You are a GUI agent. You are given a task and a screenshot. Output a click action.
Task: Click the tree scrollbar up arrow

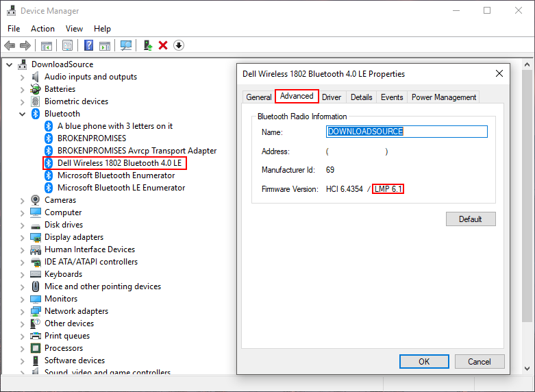(527, 64)
